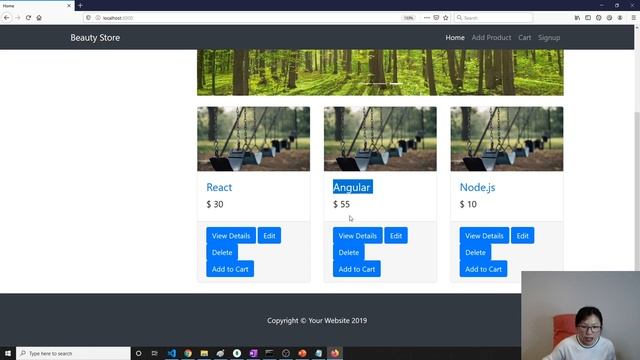Screen dimensions: 640x360
Task: Add Angular to cart
Action: 357,269
